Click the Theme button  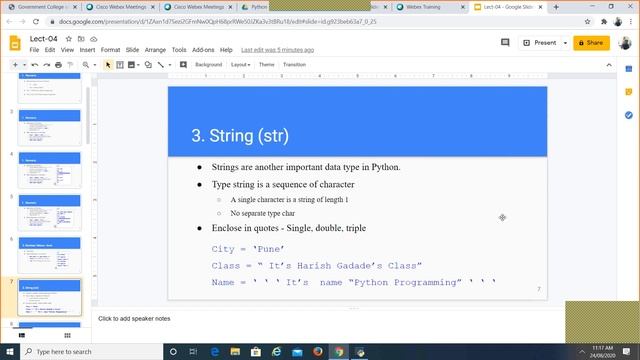click(267, 65)
